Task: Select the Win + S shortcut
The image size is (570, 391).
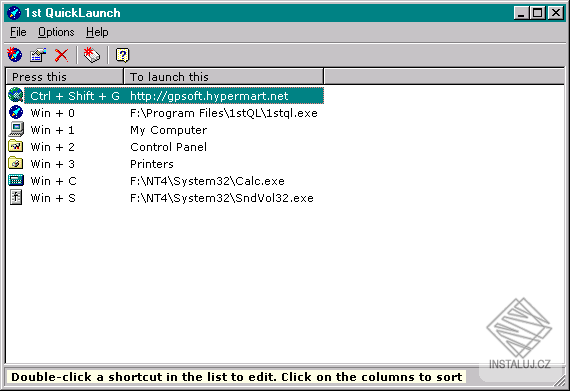Action: (x=53, y=198)
